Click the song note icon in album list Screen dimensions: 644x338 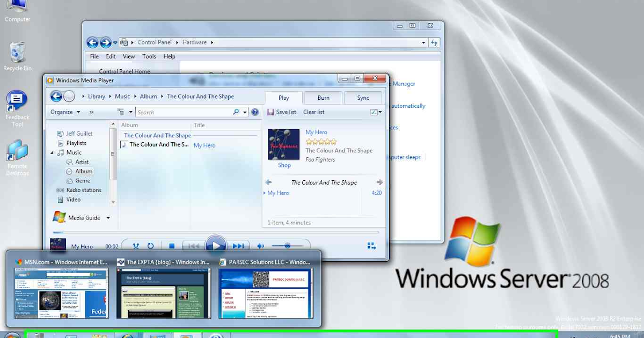123,144
